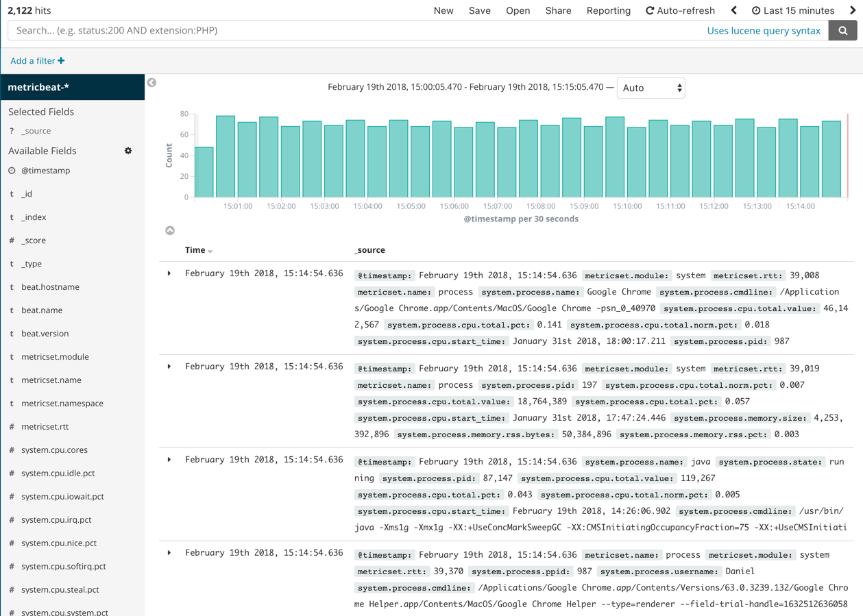Expand the first log row for pid 987
The width and height of the screenshot is (863, 616).
(x=169, y=273)
